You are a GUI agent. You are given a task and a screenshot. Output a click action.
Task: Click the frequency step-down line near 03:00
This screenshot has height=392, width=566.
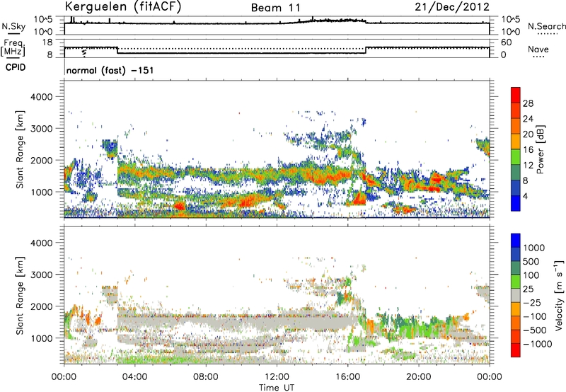117,50
